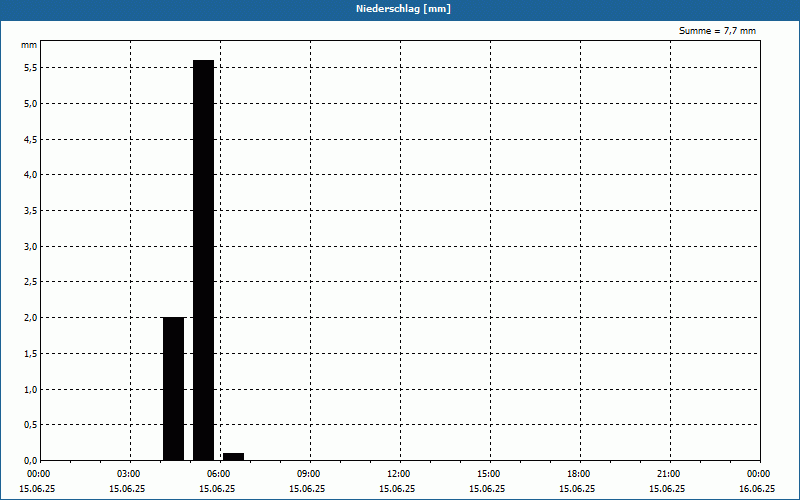800x500 pixels.
Task: Click the 12:00 time label
Action: [398, 474]
